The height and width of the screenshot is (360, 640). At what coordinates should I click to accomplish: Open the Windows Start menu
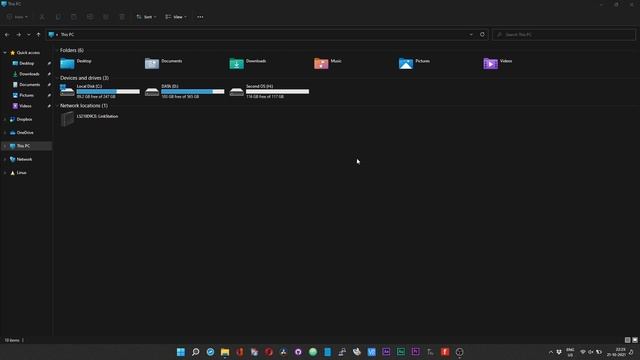tap(180, 352)
